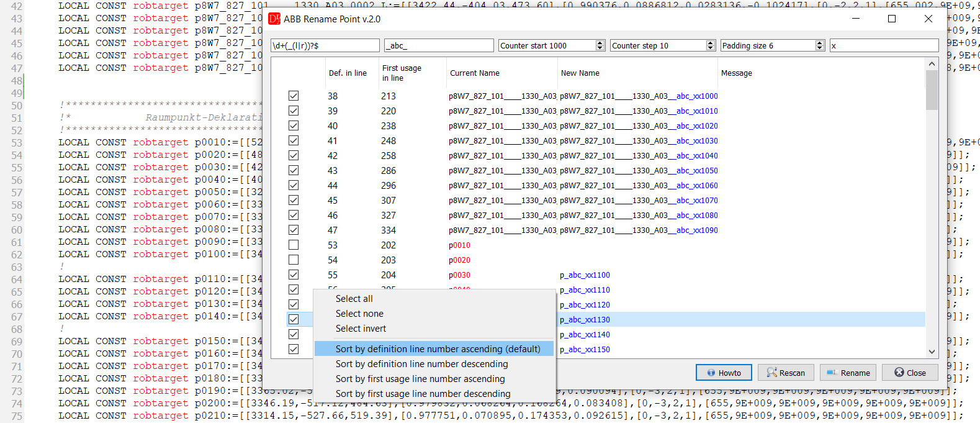The width and height of the screenshot is (980, 423).
Task: Click first usage value 213
Action: (389, 96)
